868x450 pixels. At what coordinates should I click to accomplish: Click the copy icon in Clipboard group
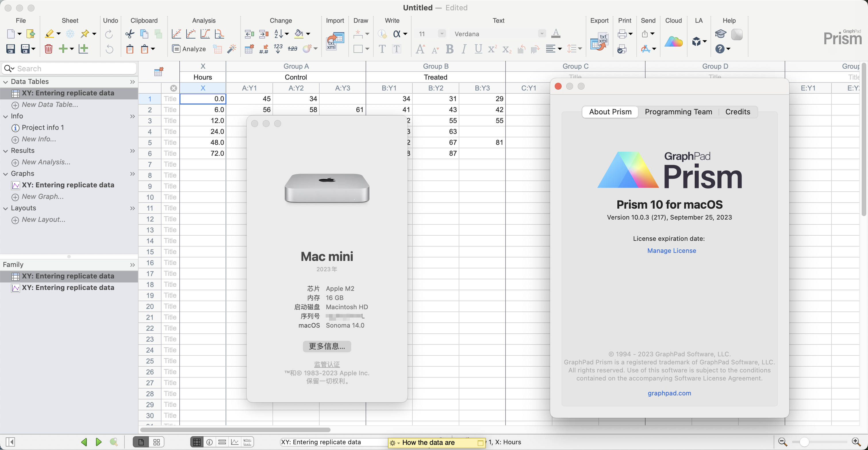(x=144, y=34)
